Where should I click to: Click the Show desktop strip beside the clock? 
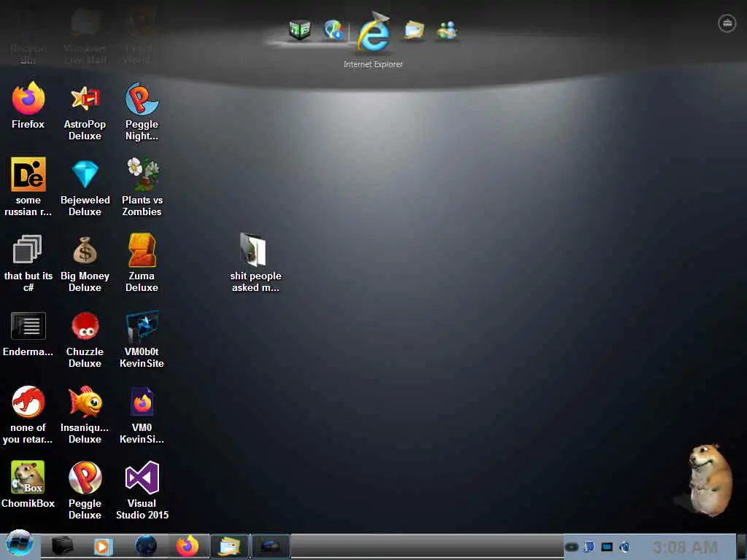[x=741, y=546]
